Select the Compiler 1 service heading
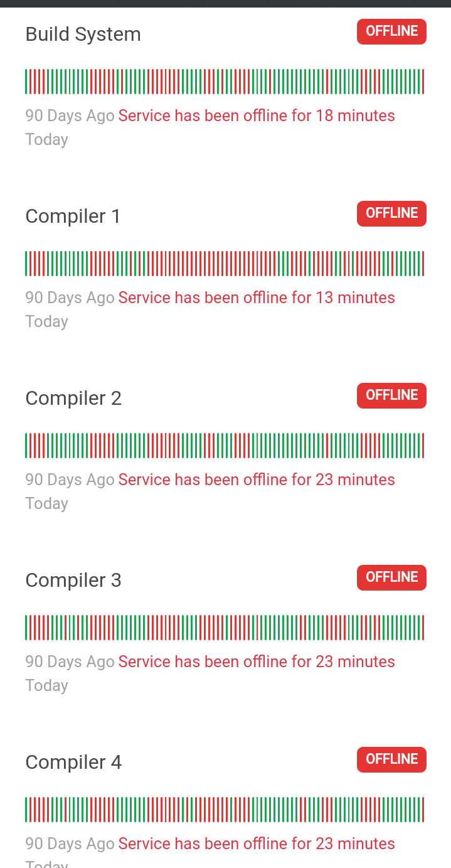451x868 pixels. [73, 217]
